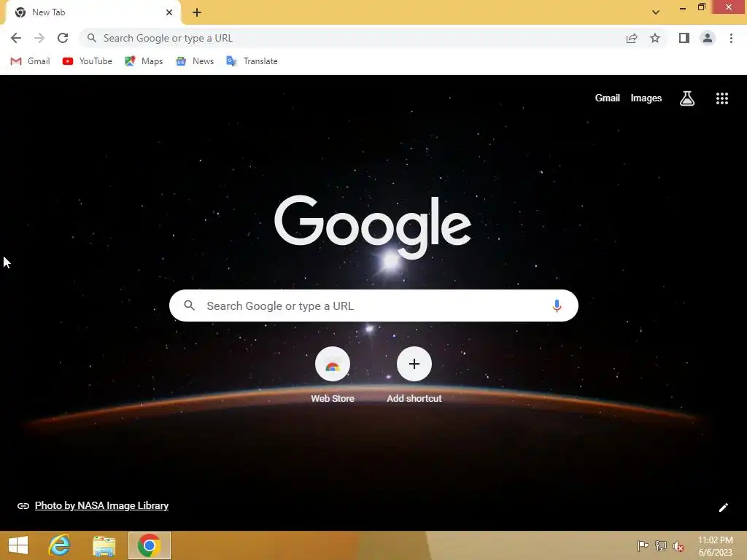Click the Chrome taskbar icon
The width and height of the screenshot is (747, 560).
tap(149, 545)
